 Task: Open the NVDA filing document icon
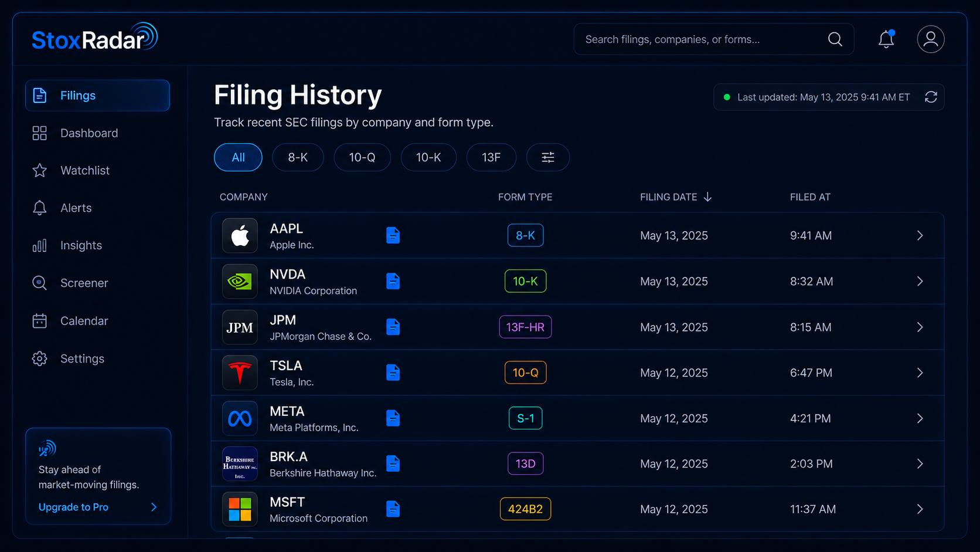(393, 281)
